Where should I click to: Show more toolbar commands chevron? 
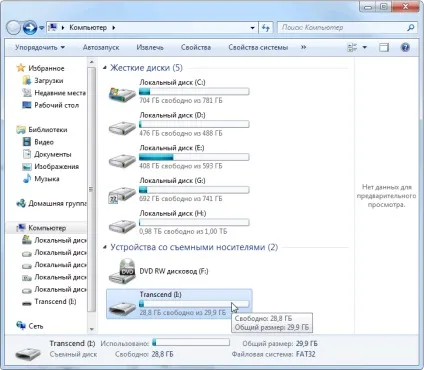[303, 47]
